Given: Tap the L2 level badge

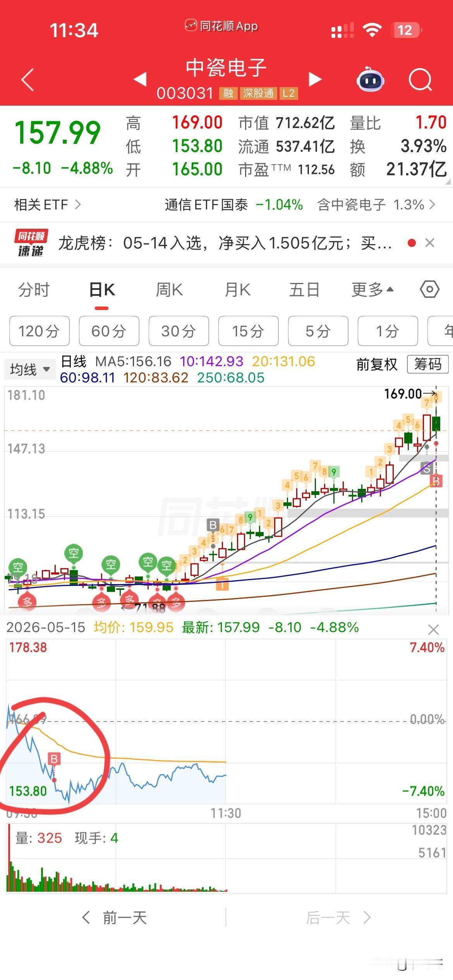Looking at the screenshot, I should pyautogui.click(x=288, y=93).
